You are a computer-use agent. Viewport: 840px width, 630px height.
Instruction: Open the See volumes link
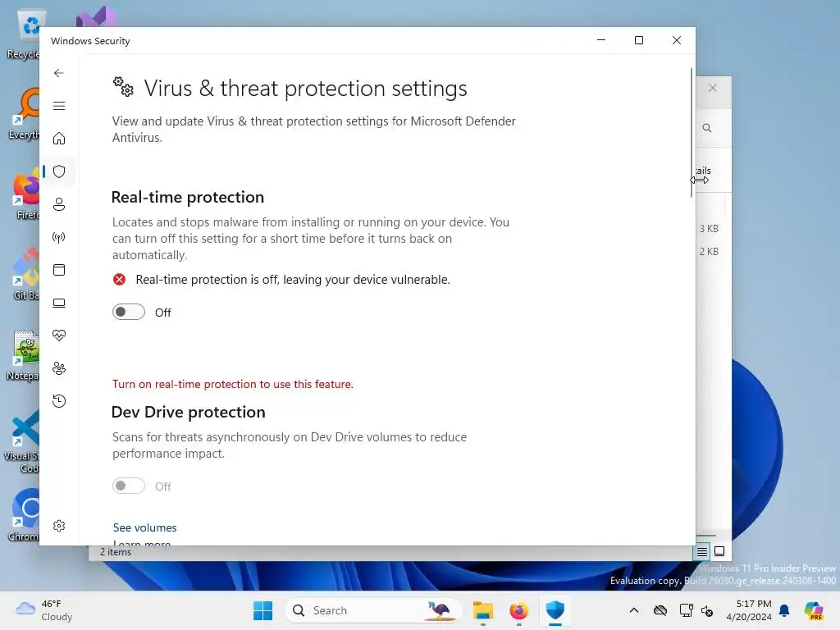(144, 527)
